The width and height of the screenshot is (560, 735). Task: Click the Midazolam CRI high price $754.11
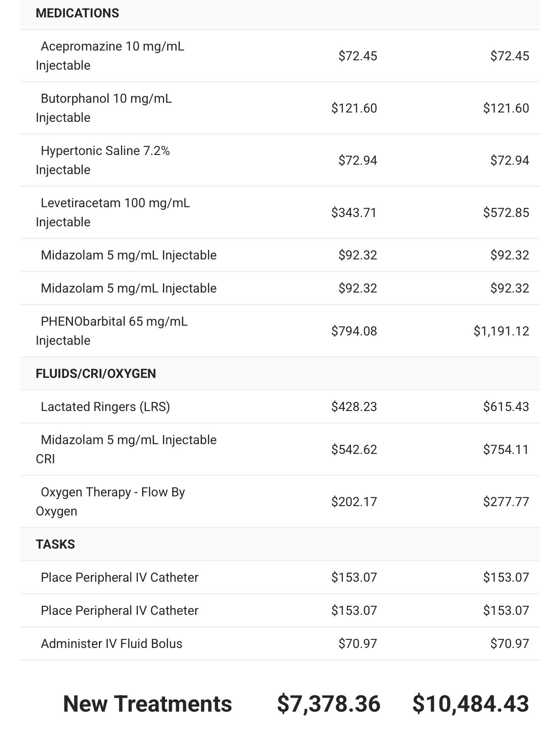[506, 449]
